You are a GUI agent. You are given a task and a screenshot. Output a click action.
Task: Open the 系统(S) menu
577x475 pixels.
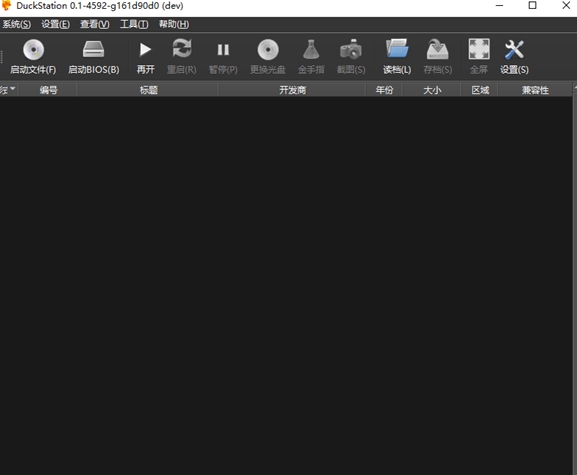pyautogui.click(x=17, y=24)
